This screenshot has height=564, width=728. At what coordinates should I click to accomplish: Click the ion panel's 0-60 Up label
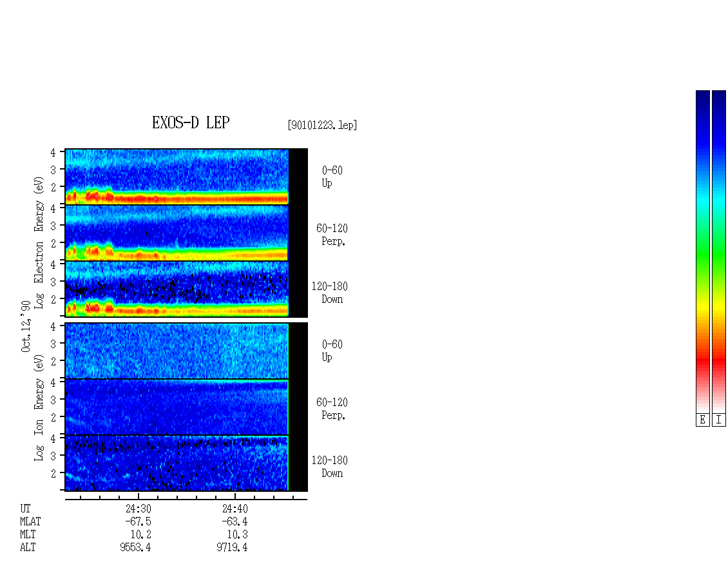coord(332,351)
